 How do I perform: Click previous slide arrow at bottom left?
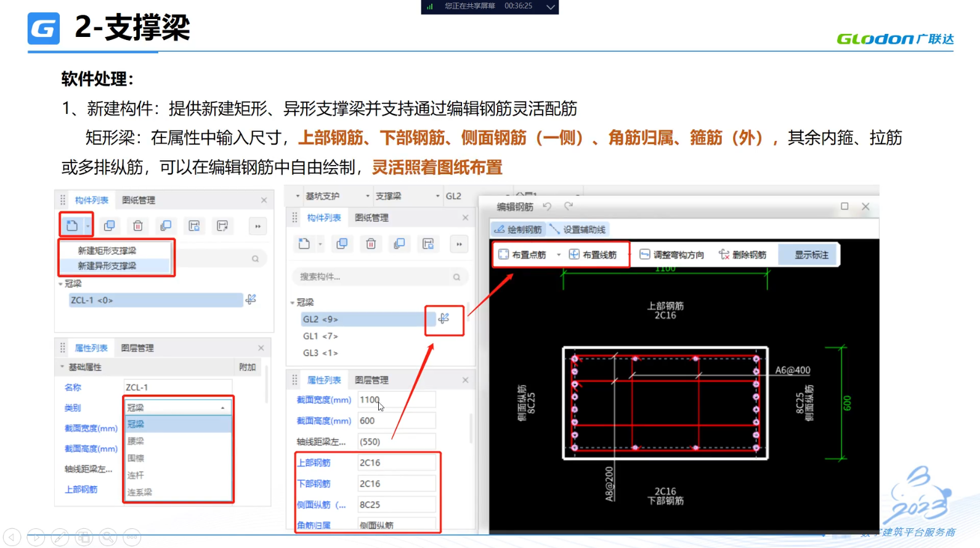click(x=12, y=538)
